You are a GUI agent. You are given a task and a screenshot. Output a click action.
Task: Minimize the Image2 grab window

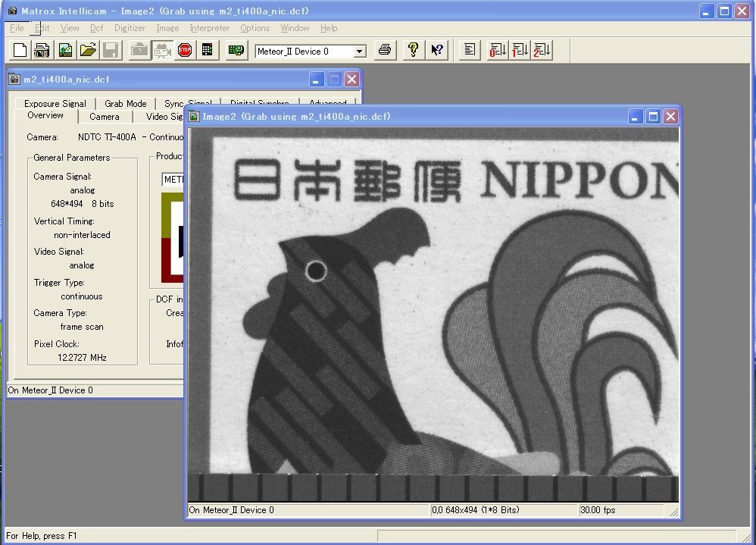[636, 116]
